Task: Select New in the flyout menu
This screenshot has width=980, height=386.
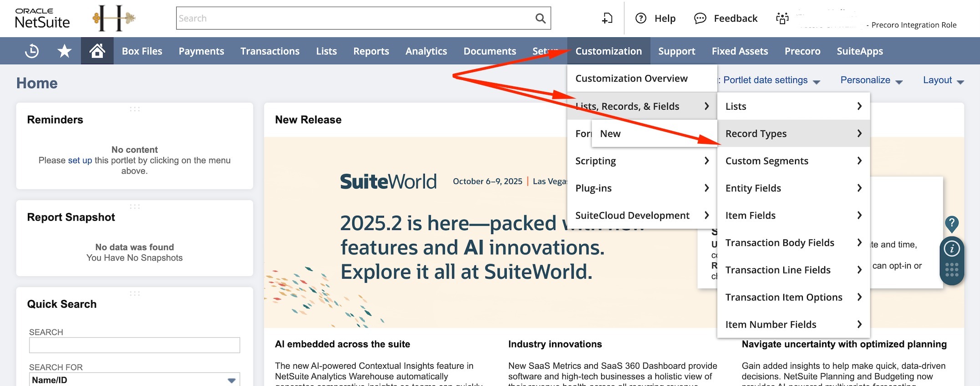Action: [x=654, y=133]
